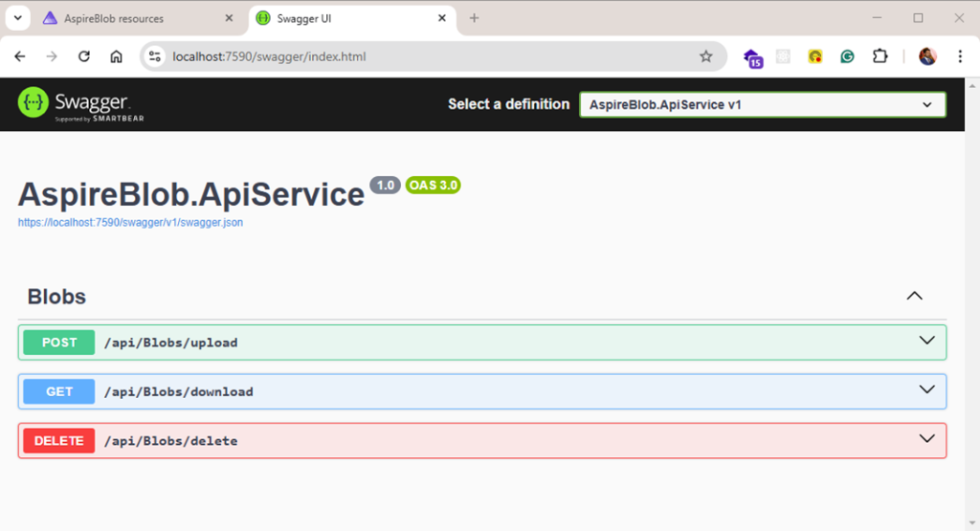The width and height of the screenshot is (980, 531).
Task: Click the DELETE method badge
Action: pos(59,441)
